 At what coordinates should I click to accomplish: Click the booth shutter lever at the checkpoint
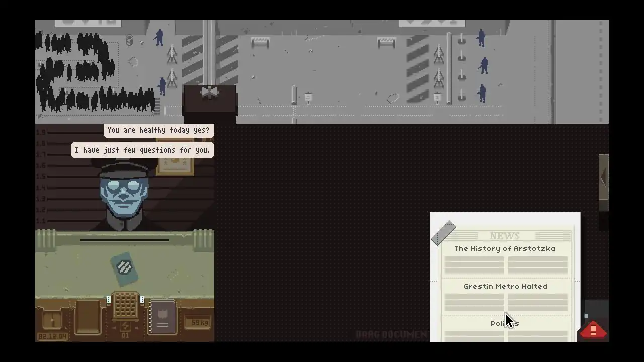[209, 93]
